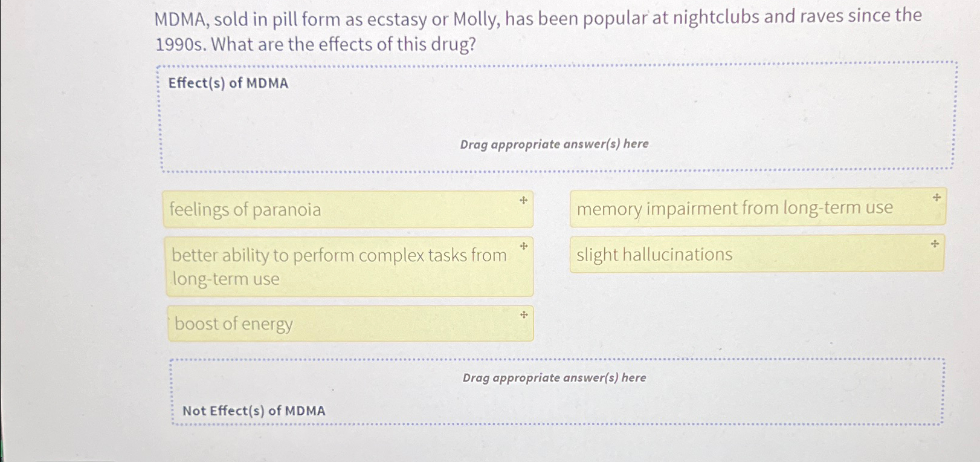Click the move handle on 'better ability to perform complex tasks'

click(523, 246)
